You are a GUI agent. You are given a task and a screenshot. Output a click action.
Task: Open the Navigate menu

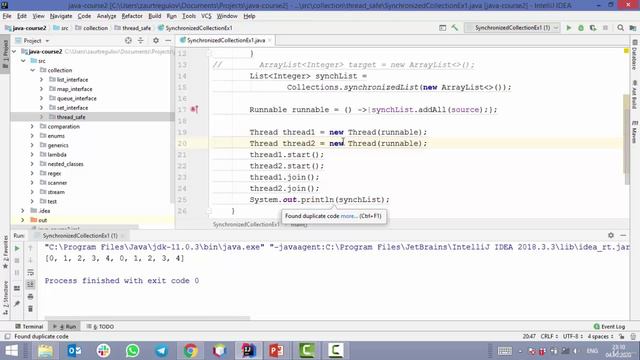61,16
